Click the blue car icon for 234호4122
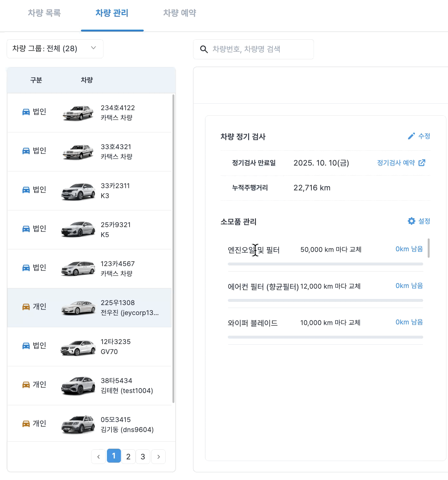The image size is (448, 480). tap(26, 112)
